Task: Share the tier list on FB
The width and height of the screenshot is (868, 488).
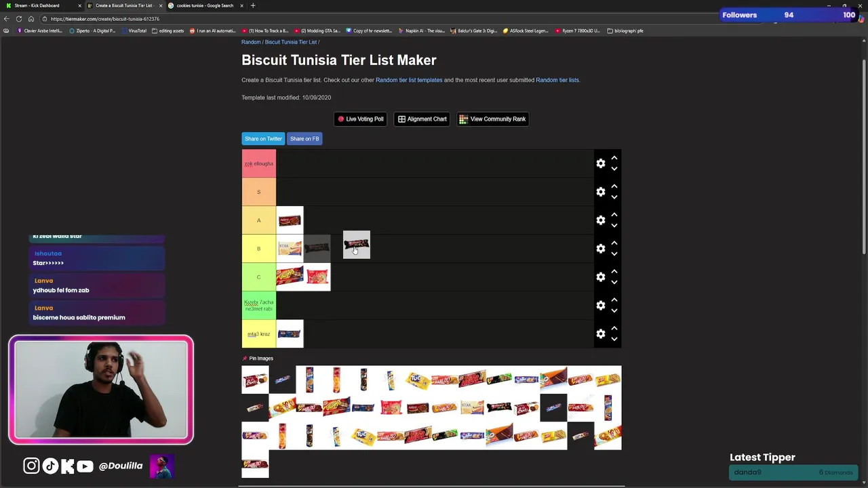Action: point(304,139)
